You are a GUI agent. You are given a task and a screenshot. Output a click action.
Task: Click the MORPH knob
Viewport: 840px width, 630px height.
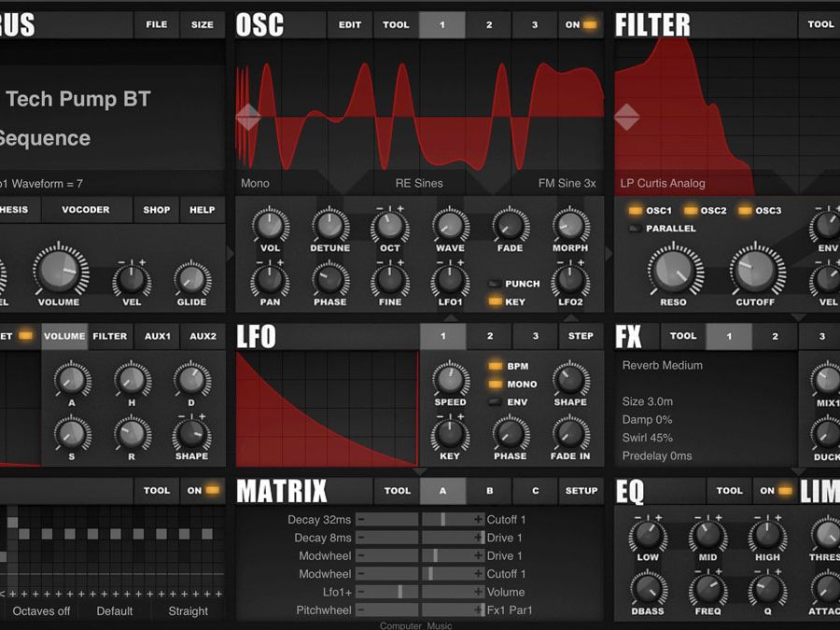[x=570, y=225]
